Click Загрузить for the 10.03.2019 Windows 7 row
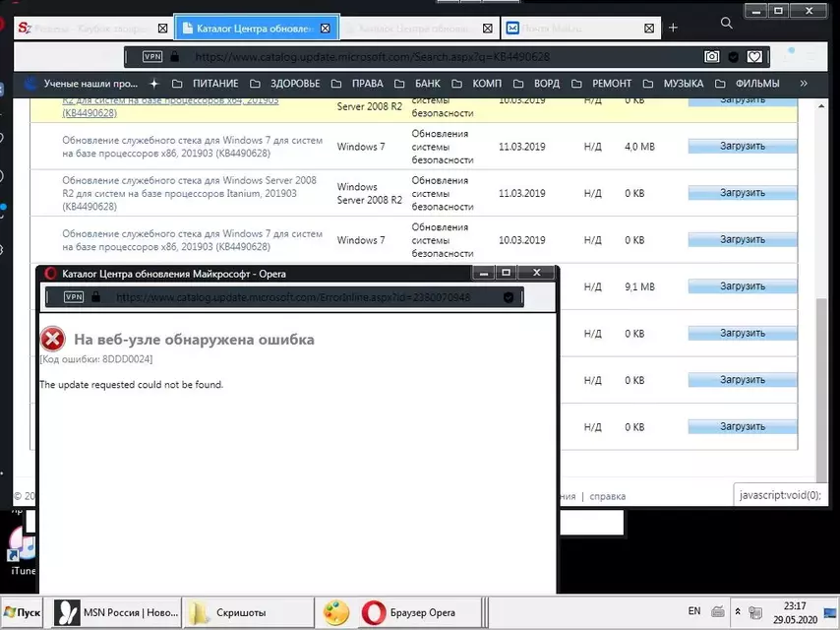This screenshot has height=630, width=840. click(x=743, y=239)
